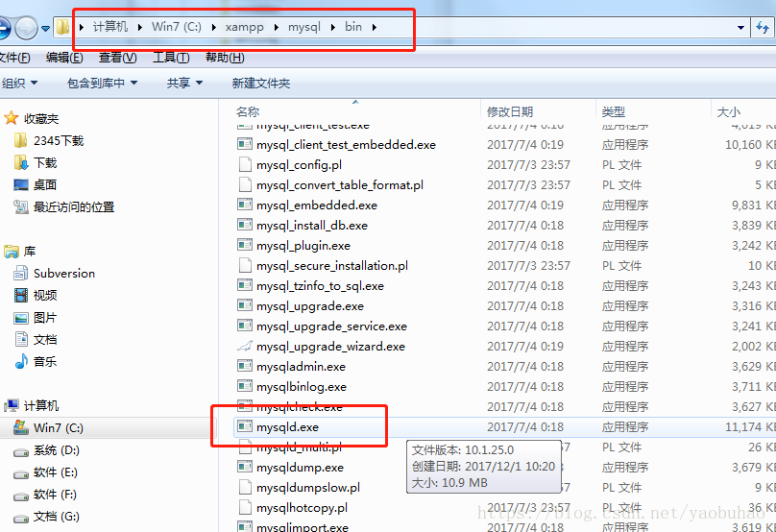This screenshot has height=532, width=776.
Task: Click mysql_upgrade_service.exe file icon
Action: [245, 326]
